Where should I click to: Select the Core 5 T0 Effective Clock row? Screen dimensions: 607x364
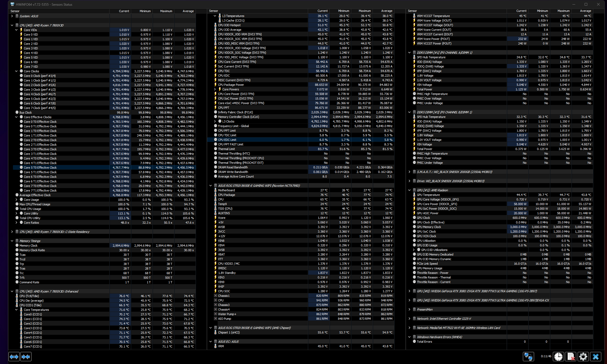click(40, 168)
